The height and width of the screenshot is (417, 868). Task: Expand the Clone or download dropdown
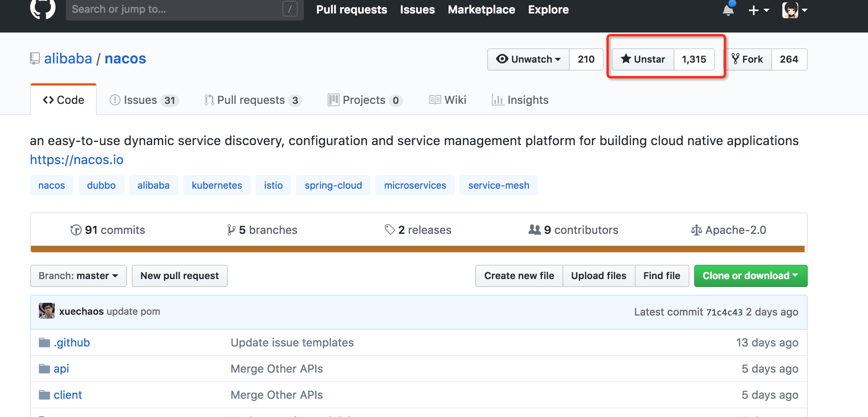pyautogui.click(x=751, y=276)
